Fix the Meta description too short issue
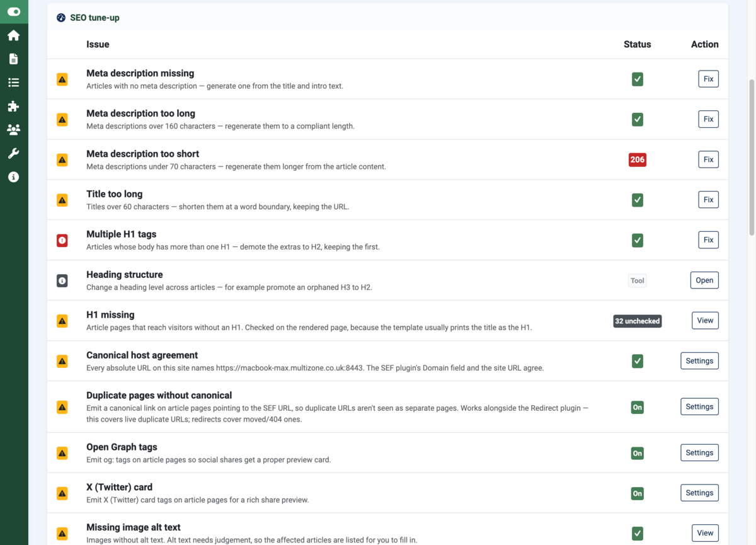This screenshot has width=756, height=545. [709, 160]
